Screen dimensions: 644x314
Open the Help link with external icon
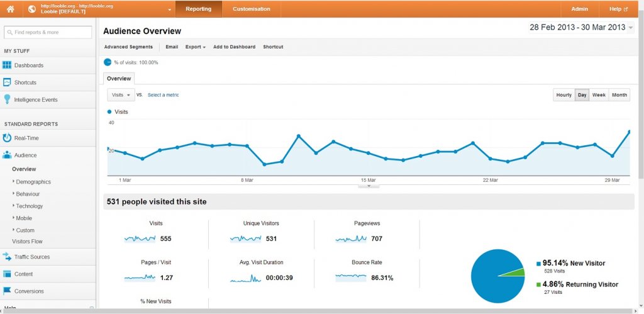(619, 9)
